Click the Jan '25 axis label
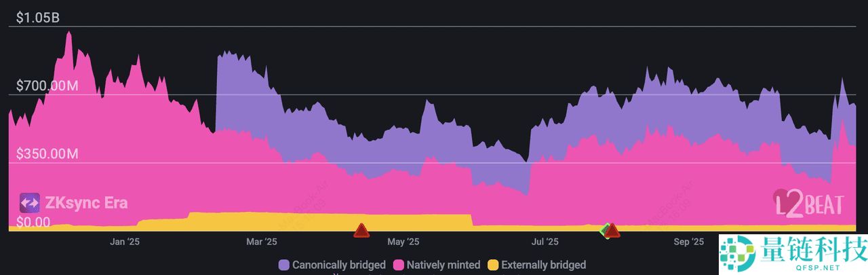 (124, 241)
